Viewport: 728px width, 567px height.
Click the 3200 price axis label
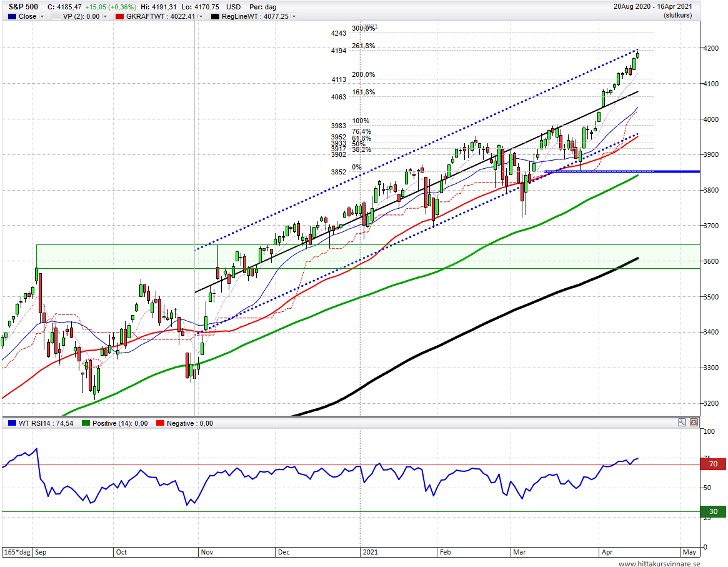tap(711, 403)
